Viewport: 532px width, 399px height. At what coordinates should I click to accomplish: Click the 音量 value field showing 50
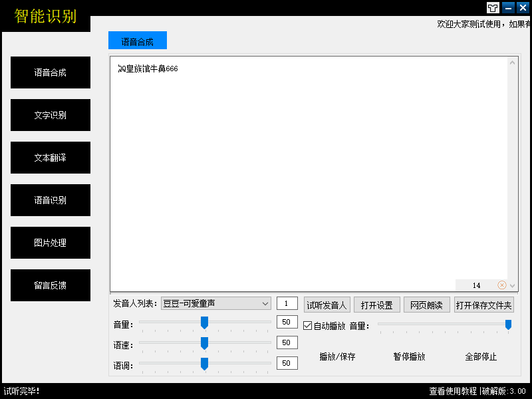click(x=287, y=322)
